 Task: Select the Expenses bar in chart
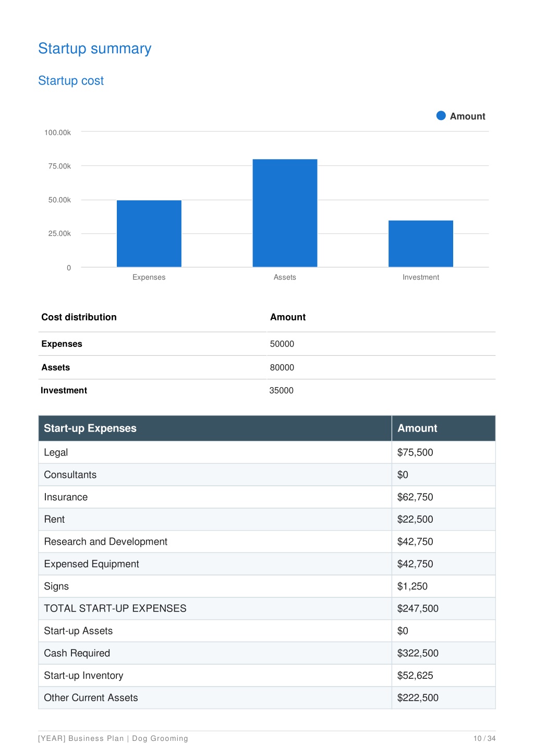click(149, 233)
